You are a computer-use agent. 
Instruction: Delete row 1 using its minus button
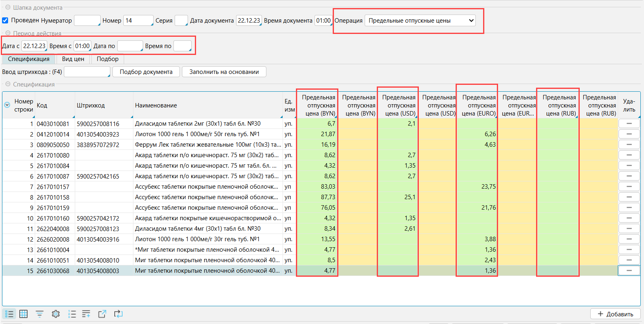pos(629,124)
